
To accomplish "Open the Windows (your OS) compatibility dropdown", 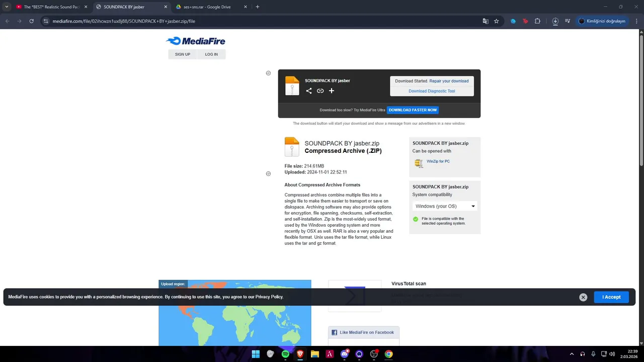I will pyautogui.click(x=445, y=206).
